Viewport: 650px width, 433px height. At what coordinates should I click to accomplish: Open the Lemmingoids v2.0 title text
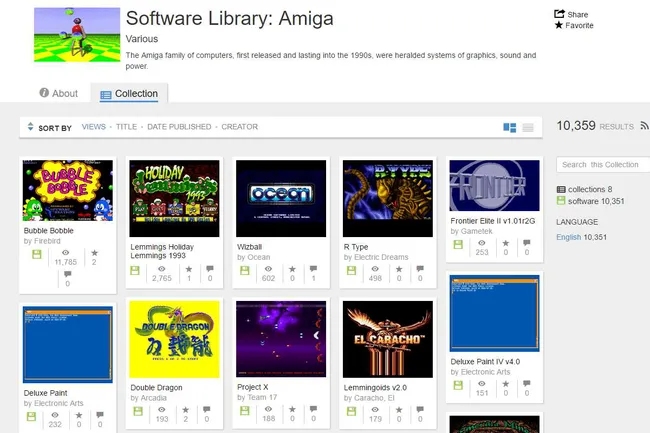[x=375, y=387]
